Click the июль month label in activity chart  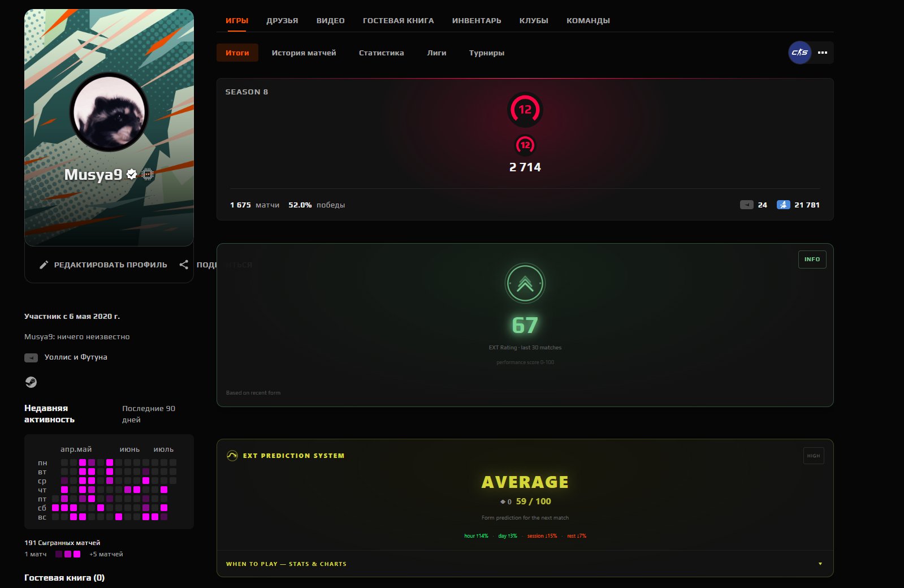163,449
